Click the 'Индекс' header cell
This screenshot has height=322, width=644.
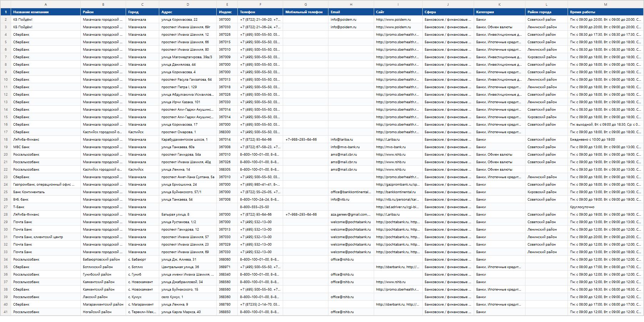227,12
